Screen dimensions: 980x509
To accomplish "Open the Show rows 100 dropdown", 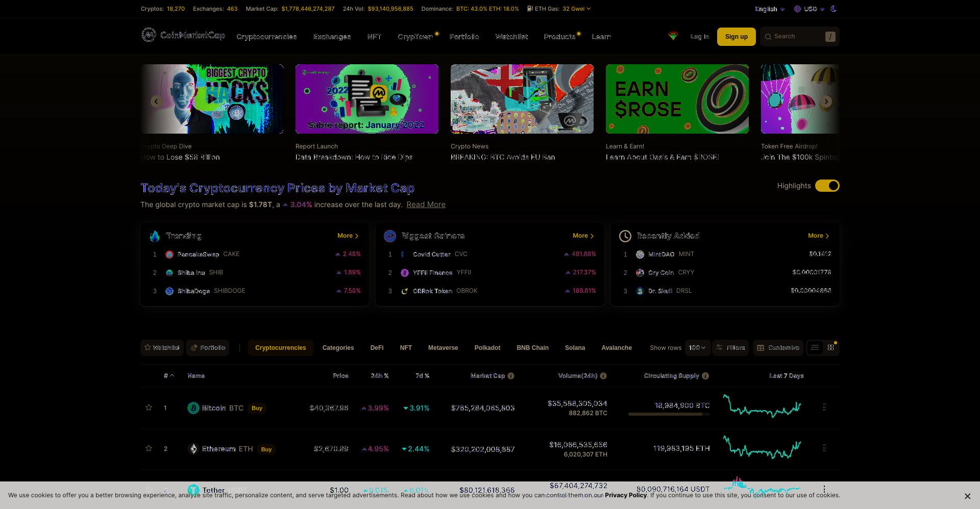I will (x=697, y=348).
